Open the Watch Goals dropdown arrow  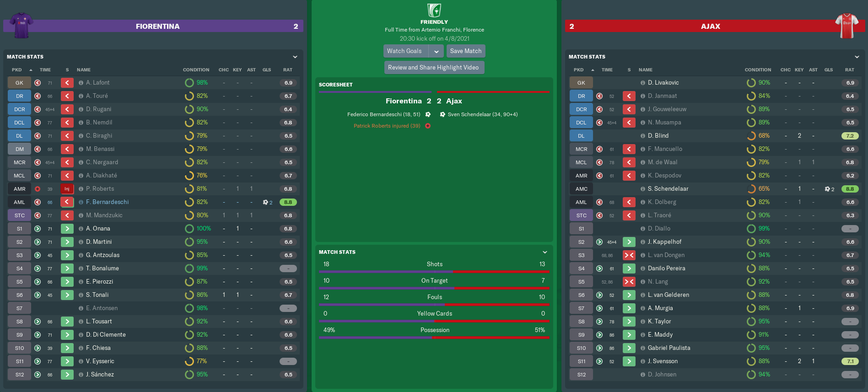tap(437, 51)
